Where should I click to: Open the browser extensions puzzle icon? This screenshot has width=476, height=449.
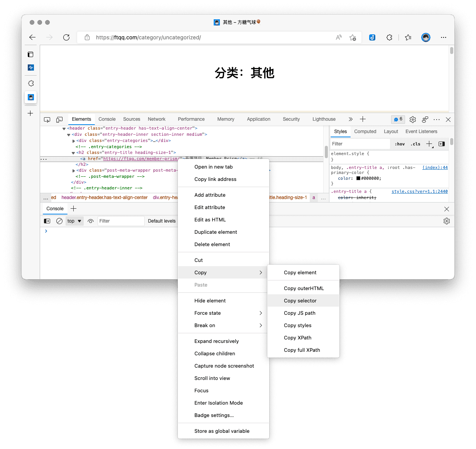click(389, 37)
